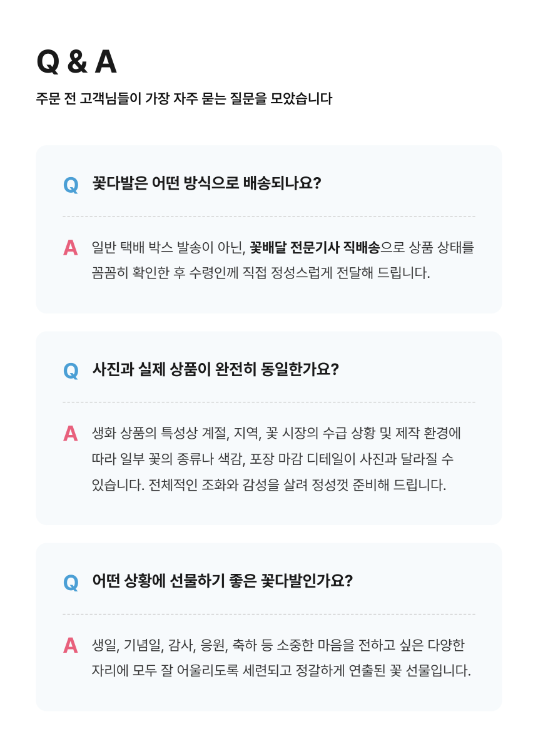Click the blue Q icon beside 사진과 실제 상품 question

pyautogui.click(x=71, y=371)
